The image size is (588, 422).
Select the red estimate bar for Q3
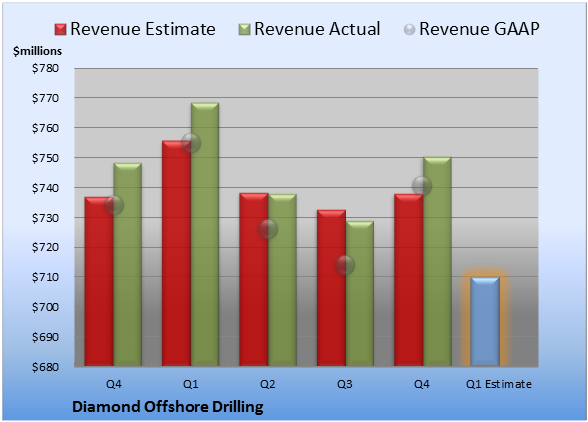click(x=331, y=288)
